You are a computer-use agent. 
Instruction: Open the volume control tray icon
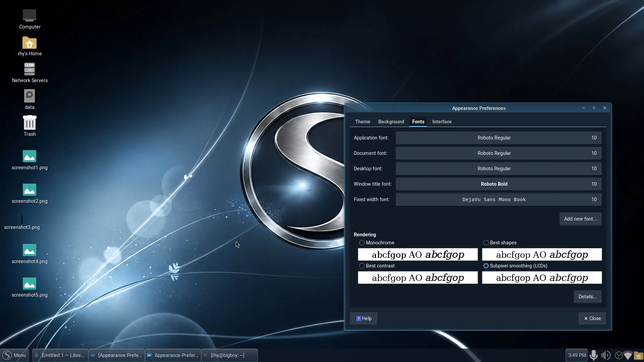pos(606,355)
